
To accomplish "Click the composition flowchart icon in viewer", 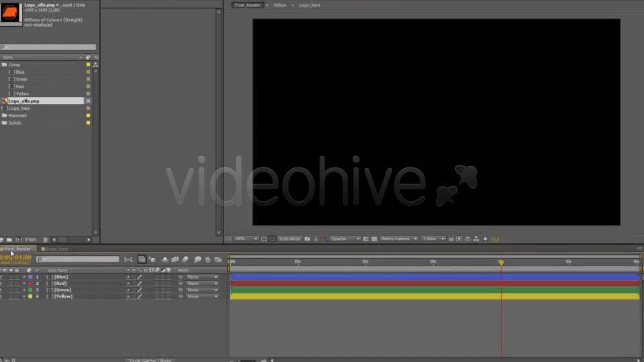I will point(476,239).
